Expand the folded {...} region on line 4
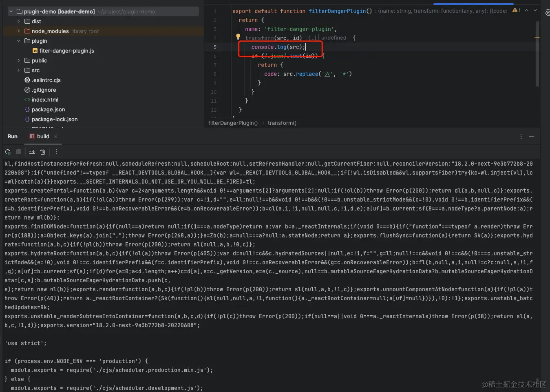The height and width of the screenshot is (392, 550). click(x=312, y=38)
